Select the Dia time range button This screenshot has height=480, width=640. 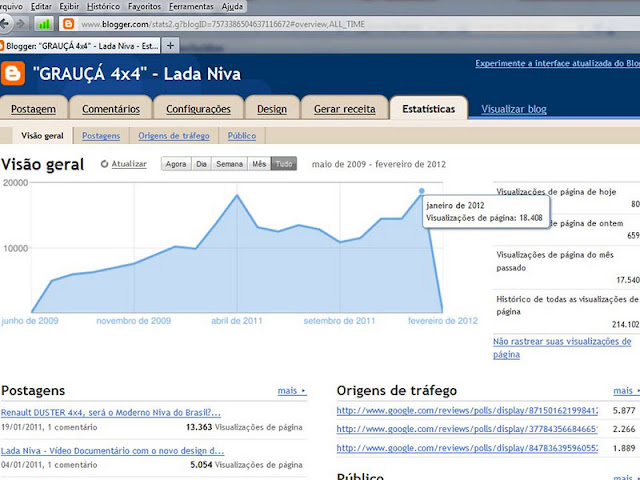click(201, 164)
